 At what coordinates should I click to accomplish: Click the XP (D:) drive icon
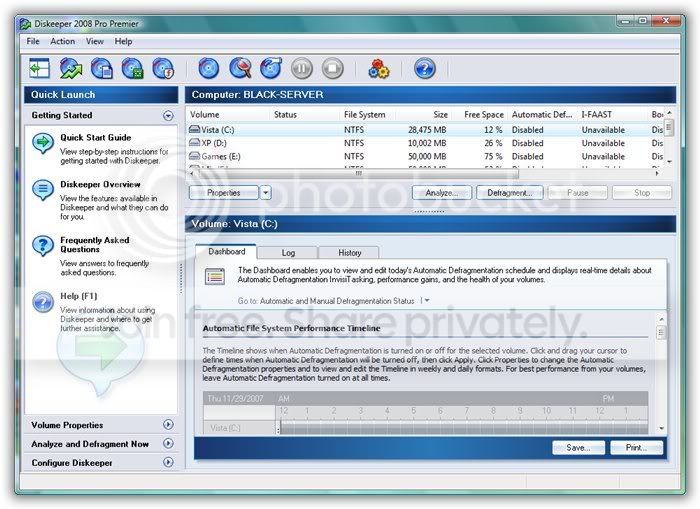click(x=194, y=143)
